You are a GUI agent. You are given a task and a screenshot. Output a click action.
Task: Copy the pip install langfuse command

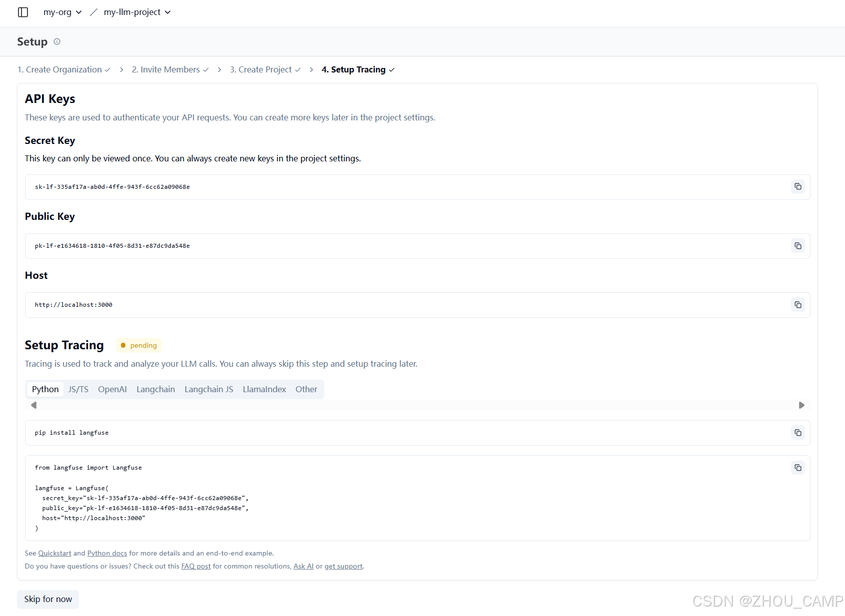pyautogui.click(x=798, y=433)
